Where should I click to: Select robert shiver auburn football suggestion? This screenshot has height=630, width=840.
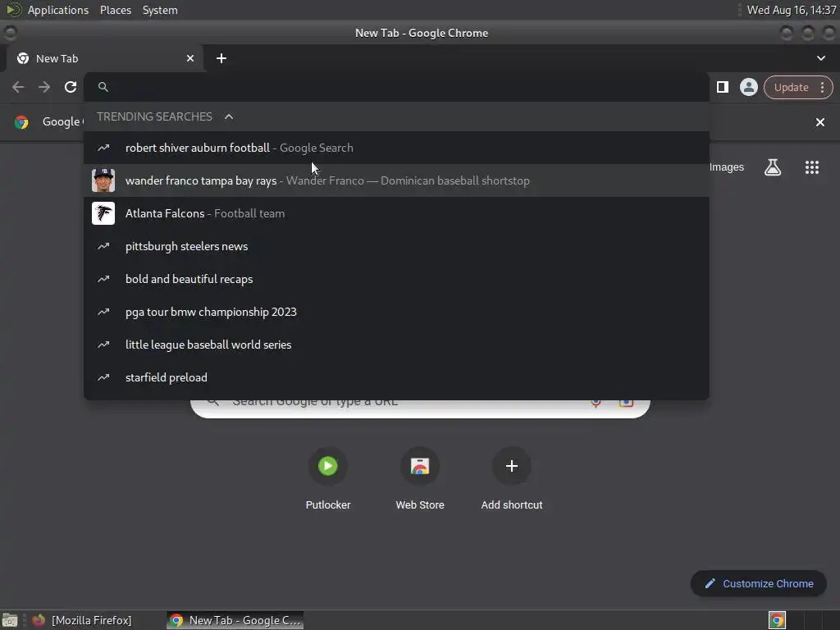396,148
